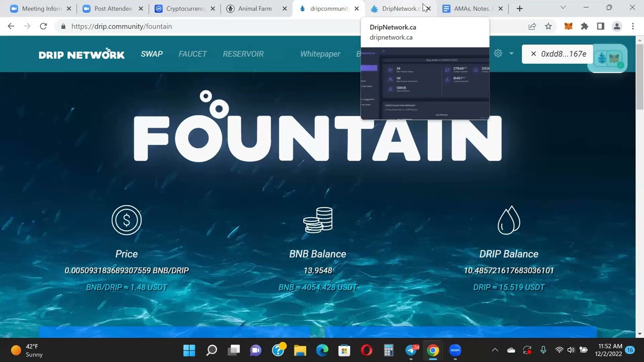
Task: Click the DripNetwork.ca tab preview thumbnail
Action: (425, 83)
